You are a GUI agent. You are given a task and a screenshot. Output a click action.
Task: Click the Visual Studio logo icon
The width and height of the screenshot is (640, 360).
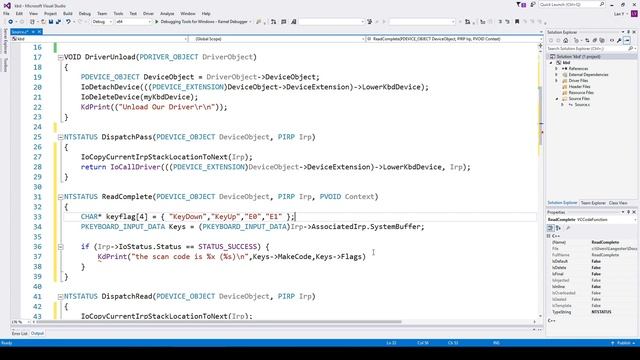click(7, 5)
